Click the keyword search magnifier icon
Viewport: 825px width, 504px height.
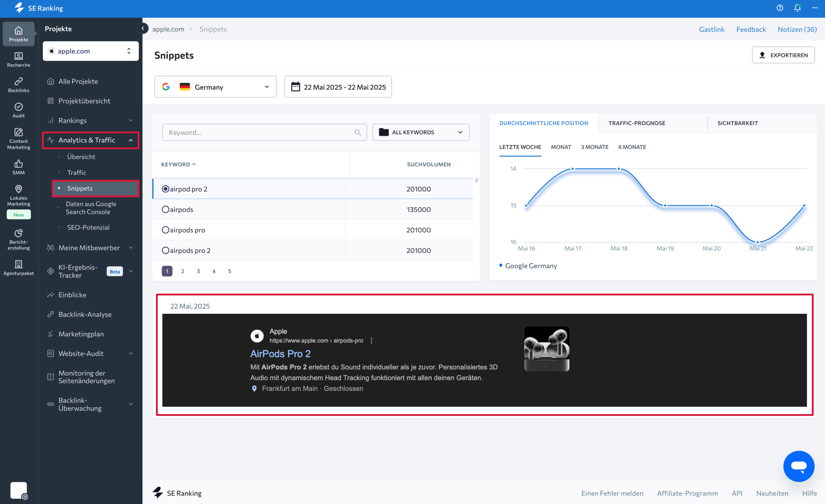(358, 133)
